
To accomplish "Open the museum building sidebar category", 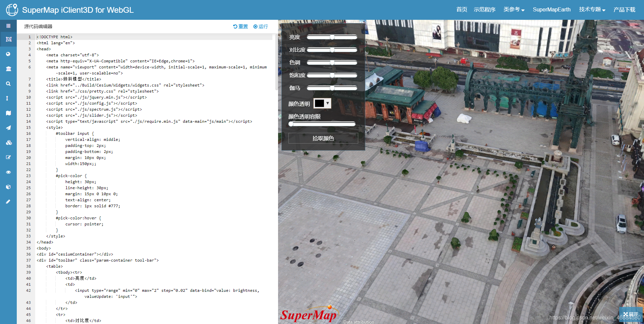I will tap(8, 69).
